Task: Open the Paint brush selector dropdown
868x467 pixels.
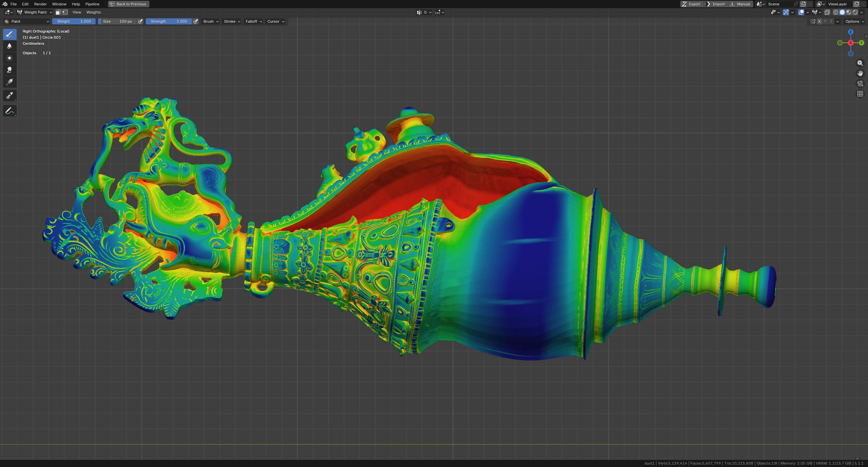Action: coord(26,21)
